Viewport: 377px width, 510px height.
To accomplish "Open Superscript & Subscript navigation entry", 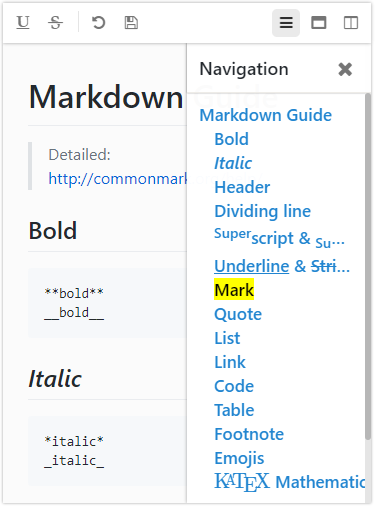I will (x=279, y=238).
